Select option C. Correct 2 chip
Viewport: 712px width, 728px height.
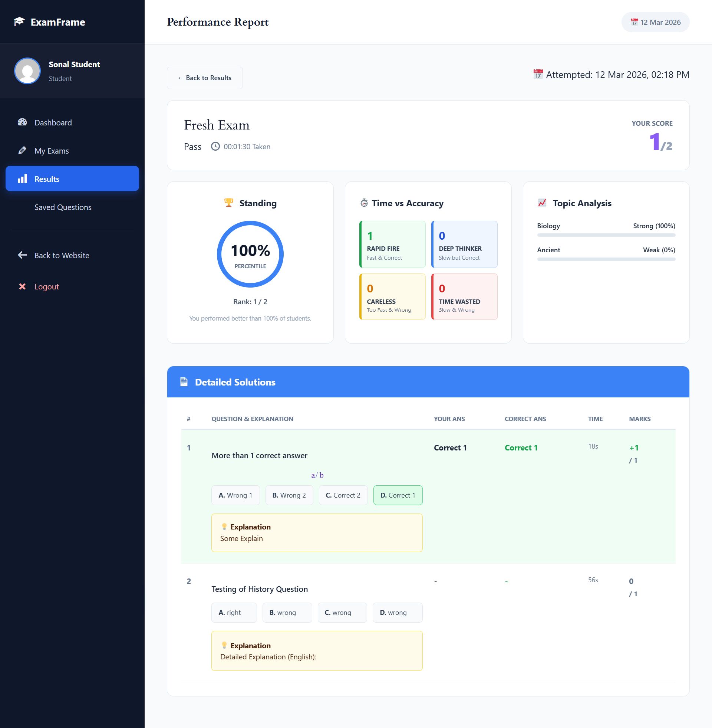tap(343, 495)
